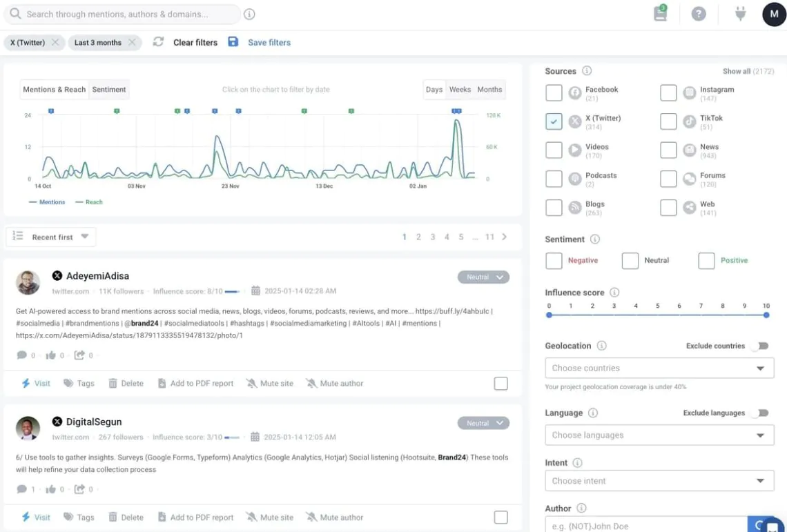The height and width of the screenshot is (532, 787).
Task: Open the Recent first sorting dropdown
Action: point(51,236)
